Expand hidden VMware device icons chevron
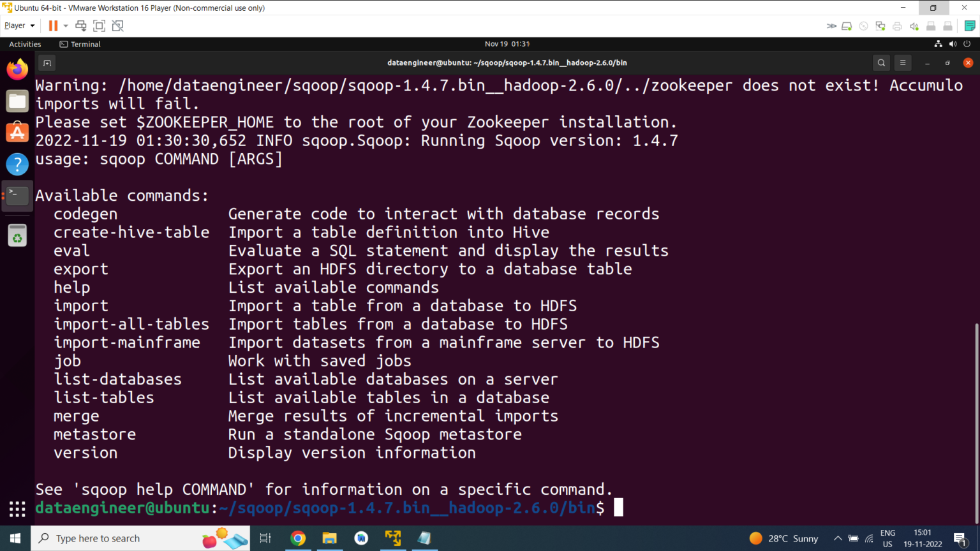 831,26
